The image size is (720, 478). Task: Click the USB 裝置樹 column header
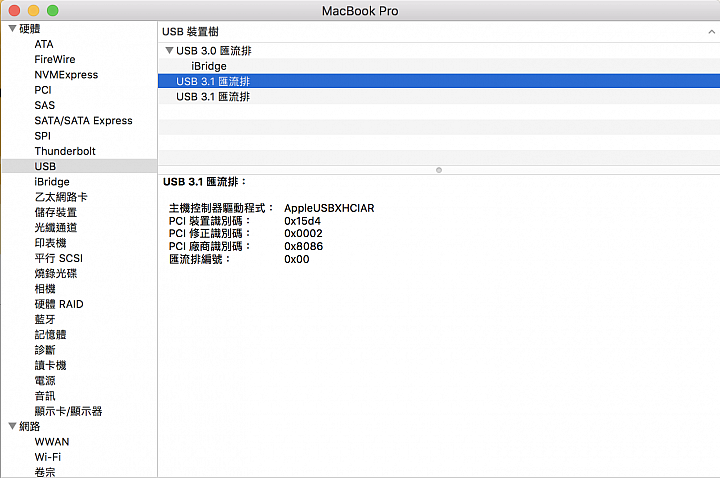(x=439, y=32)
